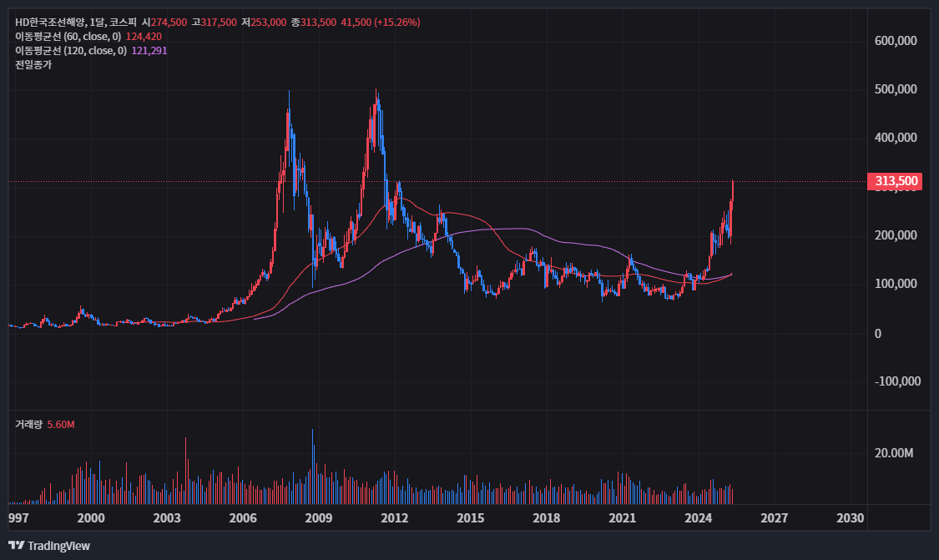Select the 거래량 volume indicator label
This screenshot has width=939, height=560.
pyautogui.click(x=28, y=425)
